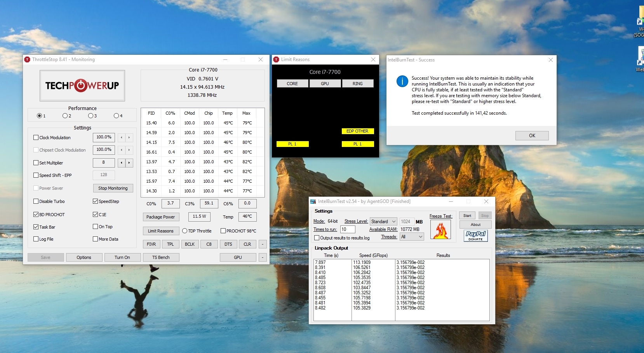Click OK in the IntelBurnTest Success dialog

532,136
